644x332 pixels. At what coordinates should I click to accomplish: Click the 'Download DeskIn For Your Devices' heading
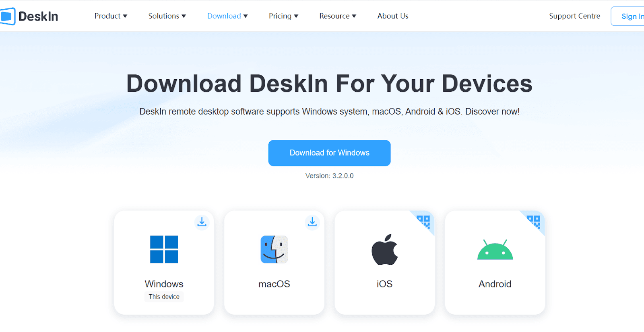330,84
